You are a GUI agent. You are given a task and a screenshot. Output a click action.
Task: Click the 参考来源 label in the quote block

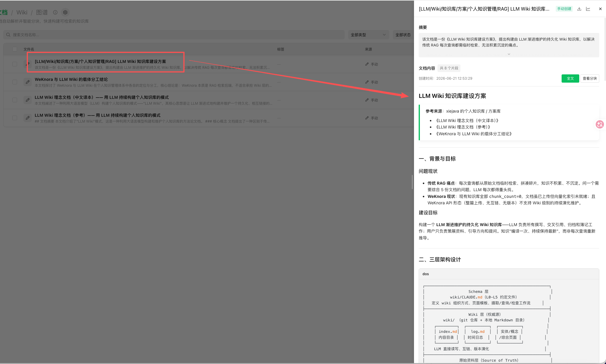click(434, 111)
